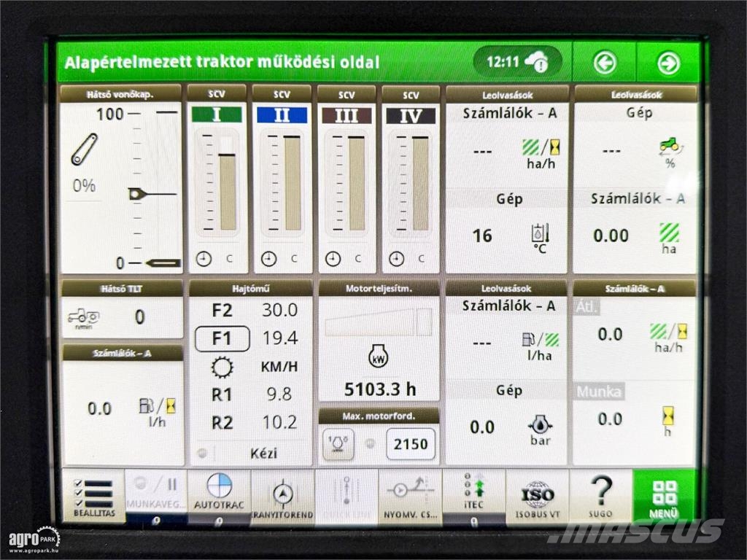747x560 pixels.
Task: Tap the max engine speed mode icon button
Action: coord(338,444)
